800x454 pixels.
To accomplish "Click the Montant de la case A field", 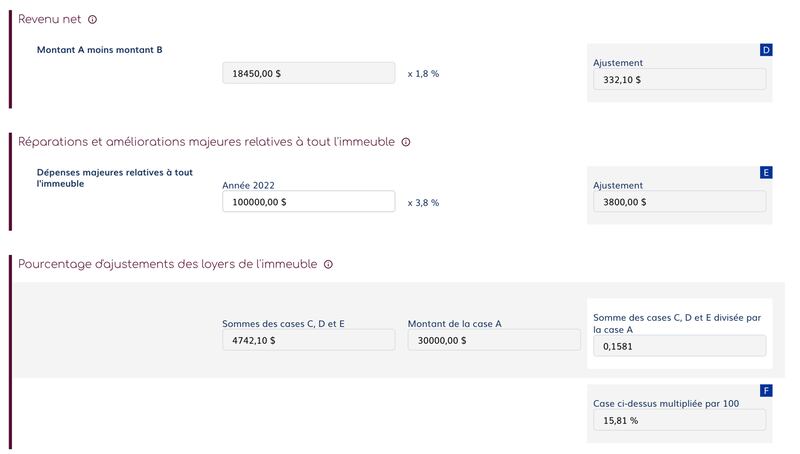I will [493, 340].
